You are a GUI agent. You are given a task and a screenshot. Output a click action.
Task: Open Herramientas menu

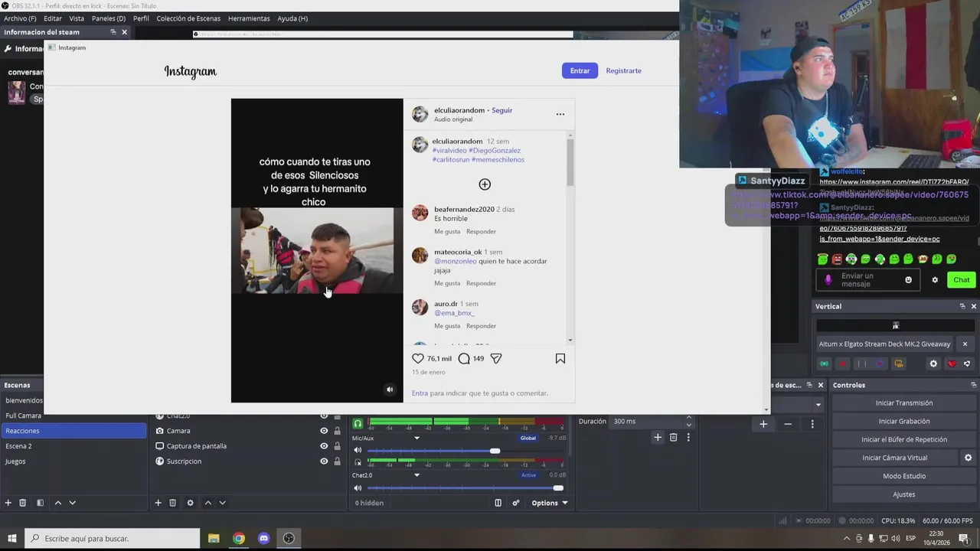point(249,18)
